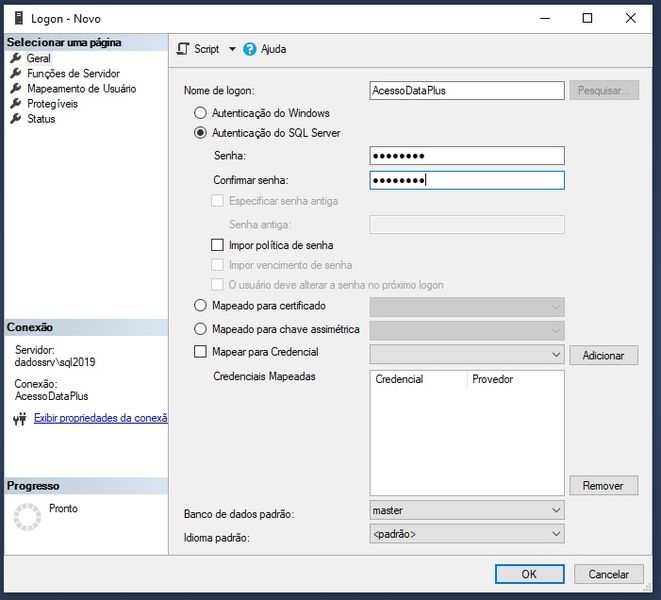
Task: Open the Script dropdown arrow
Action: [x=232, y=49]
